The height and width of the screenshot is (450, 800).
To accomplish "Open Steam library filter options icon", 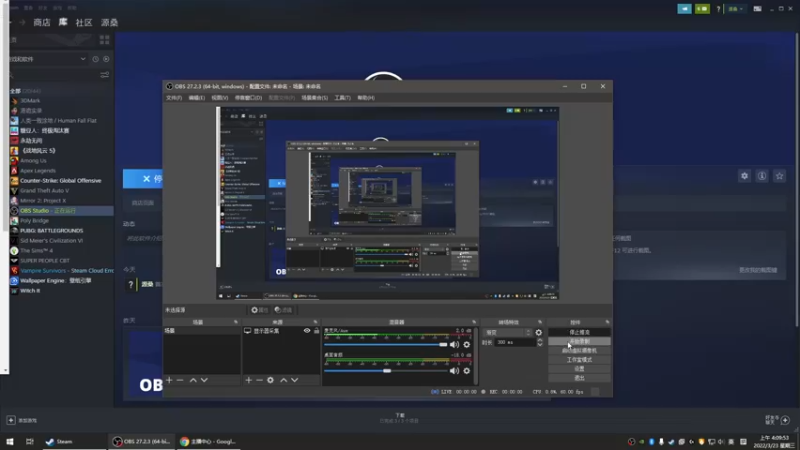I will (105, 75).
